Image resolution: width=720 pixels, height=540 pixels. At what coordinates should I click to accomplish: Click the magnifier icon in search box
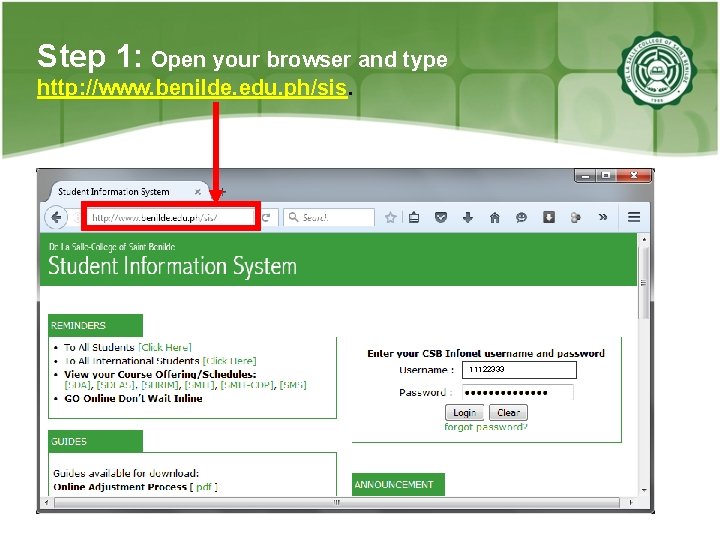coord(293,217)
